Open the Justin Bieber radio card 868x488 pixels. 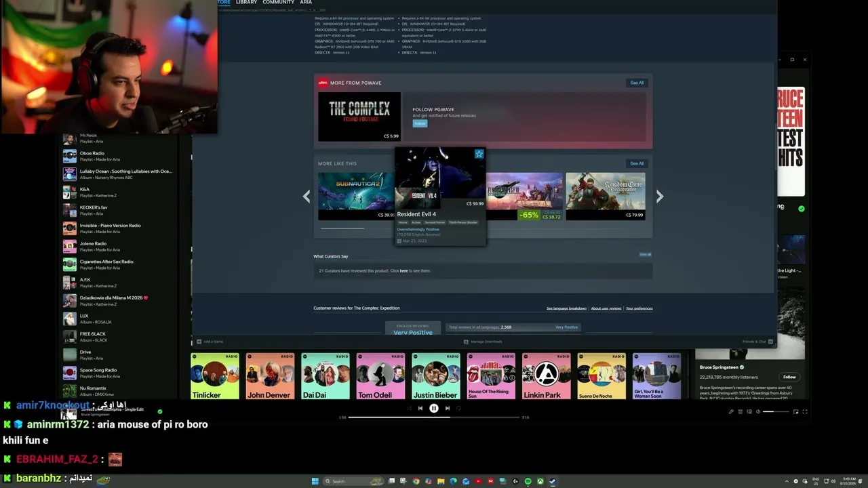point(436,376)
